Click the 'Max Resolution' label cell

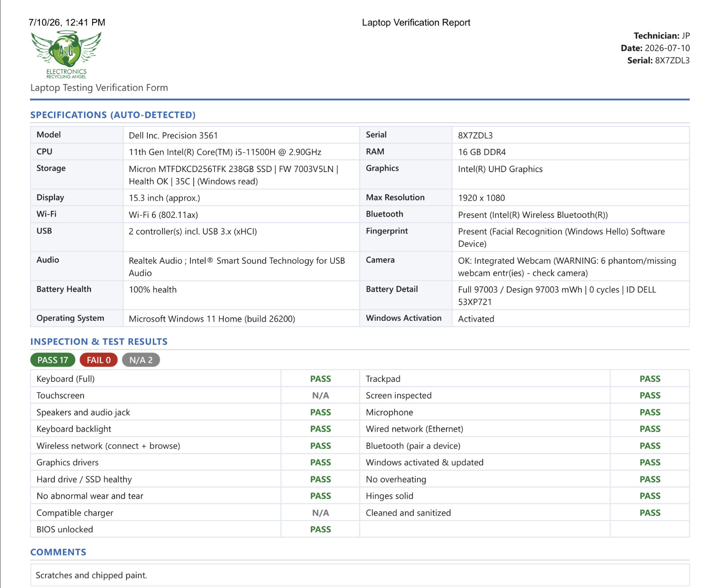click(406, 198)
